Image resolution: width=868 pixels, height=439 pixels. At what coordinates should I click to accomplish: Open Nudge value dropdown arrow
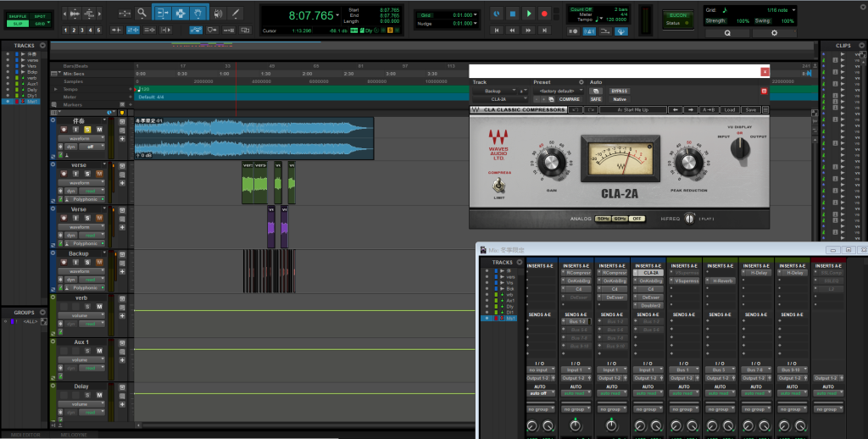click(476, 23)
